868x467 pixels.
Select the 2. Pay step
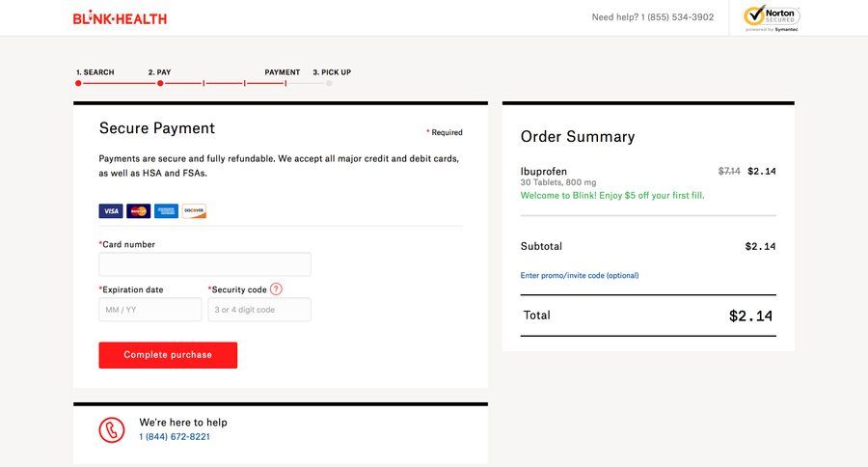pos(159,72)
